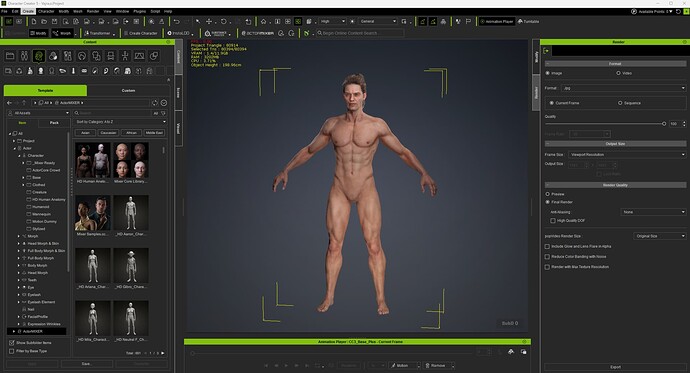Open the Frame Size Viewport Resolution dropdown
Screen dimensions: 690x373
click(627, 154)
